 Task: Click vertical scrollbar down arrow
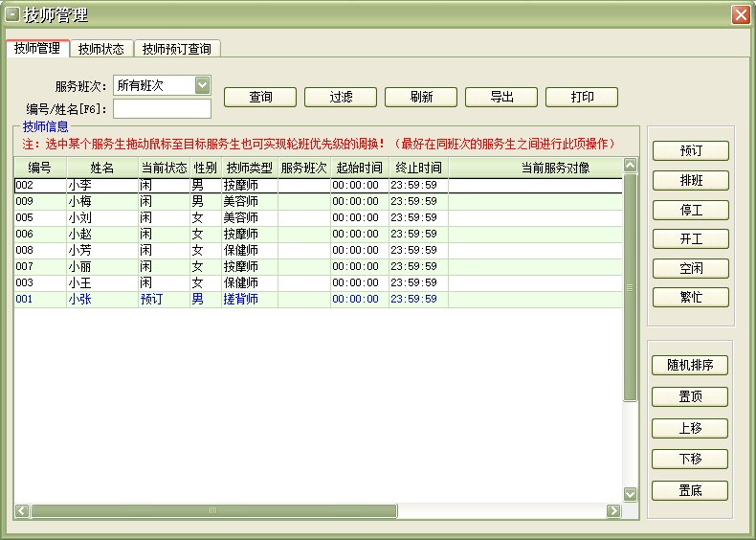click(630, 494)
